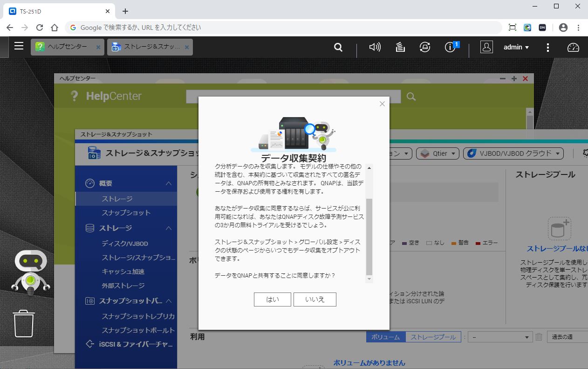Click いいえ to decline data sharing
Image resolution: width=588 pixels, height=369 pixels.
point(315,299)
